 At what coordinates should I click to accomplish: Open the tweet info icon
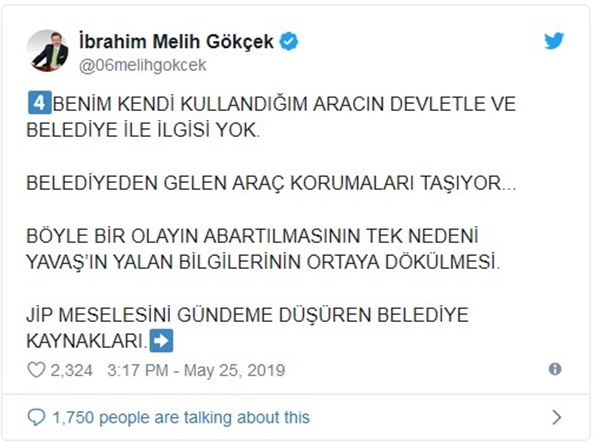click(555, 370)
